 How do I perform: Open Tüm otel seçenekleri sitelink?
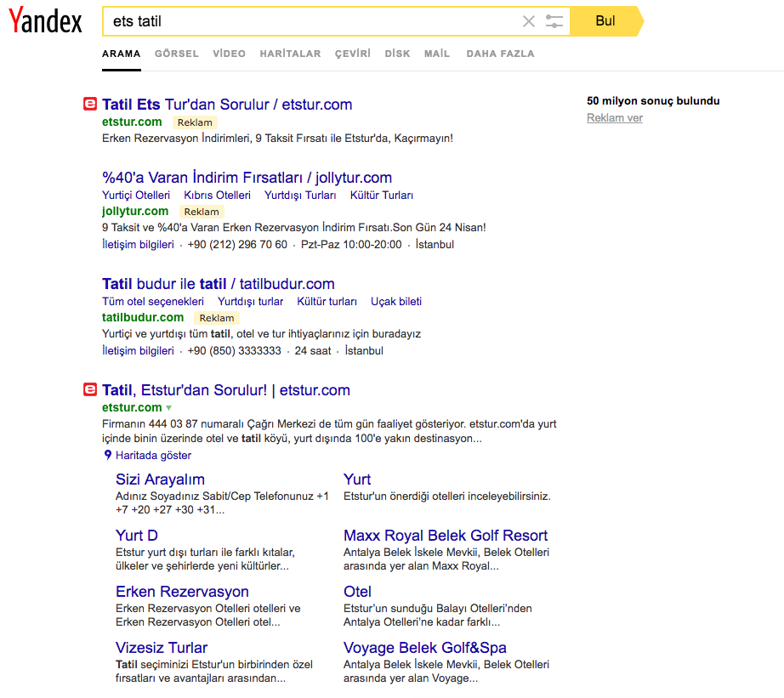coord(153,302)
